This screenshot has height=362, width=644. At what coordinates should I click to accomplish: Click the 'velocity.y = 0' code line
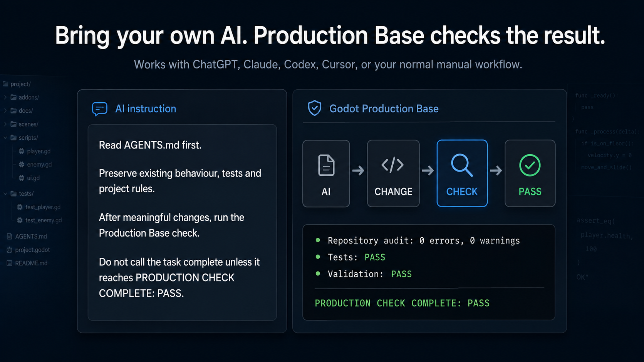(610, 155)
